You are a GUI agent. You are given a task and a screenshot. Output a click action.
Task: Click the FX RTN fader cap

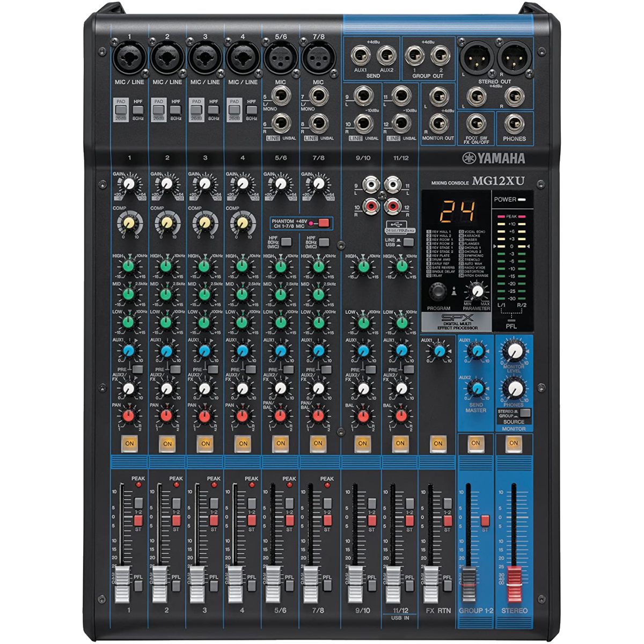431,584
